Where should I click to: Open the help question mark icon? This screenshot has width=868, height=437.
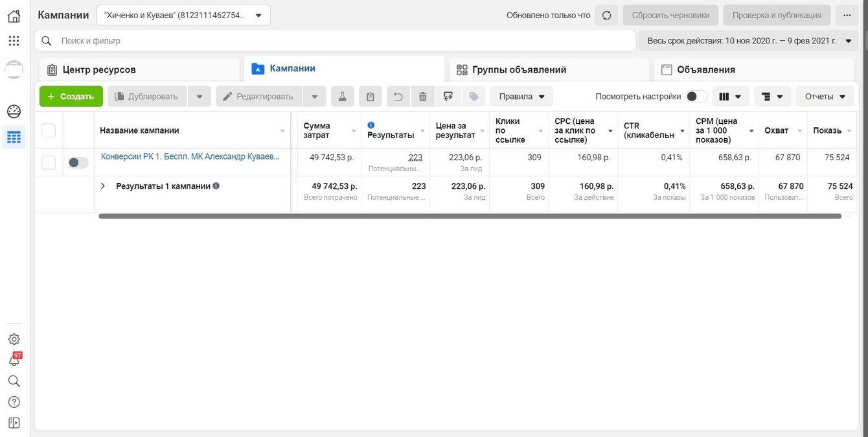click(x=14, y=402)
